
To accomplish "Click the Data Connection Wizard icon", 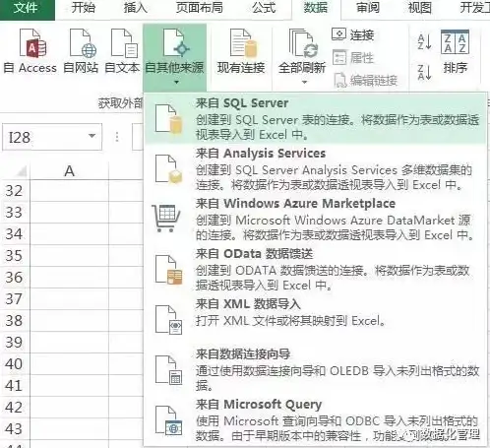I will pyautogui.click(x=169, y=370).
